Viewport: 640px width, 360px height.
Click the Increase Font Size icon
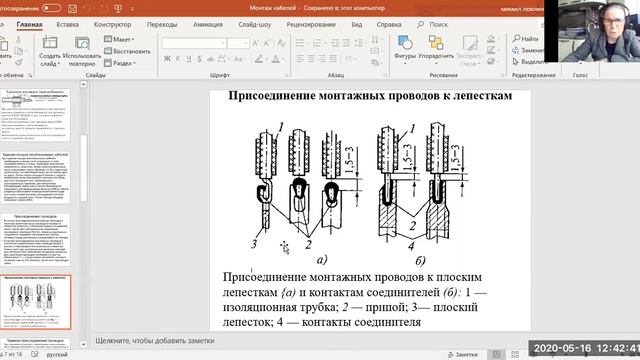pos(255,43)
